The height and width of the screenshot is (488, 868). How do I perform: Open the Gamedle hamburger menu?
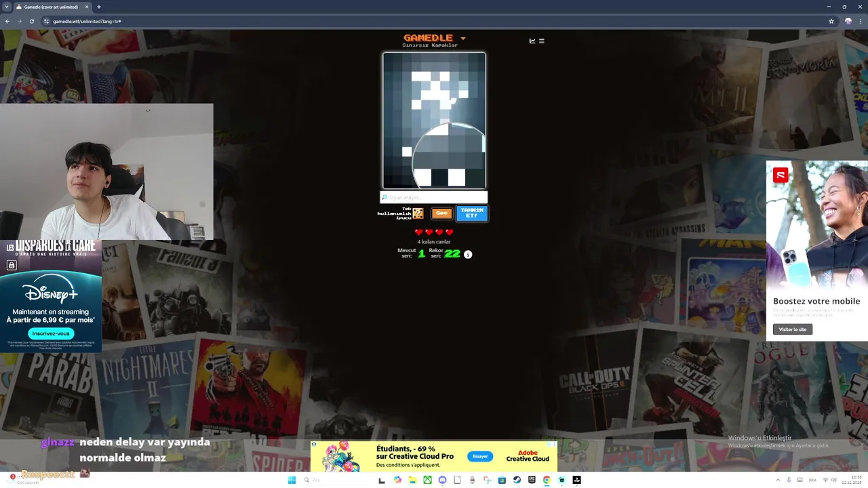click(541, 41)
